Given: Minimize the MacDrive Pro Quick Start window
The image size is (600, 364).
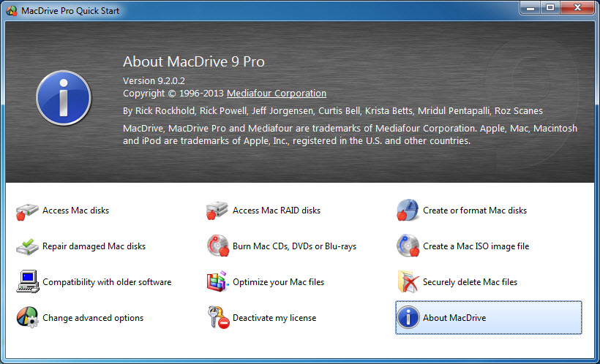Looking at the screenshot, I should [x=530, y=7].
